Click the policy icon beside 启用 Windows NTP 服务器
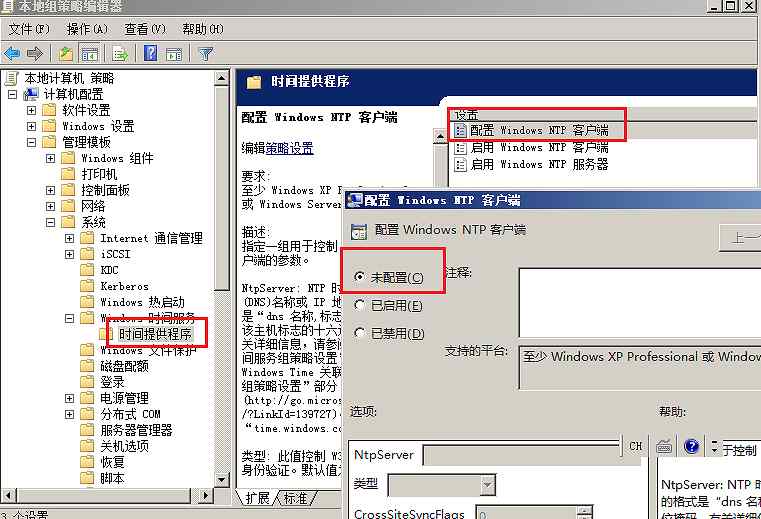The image size is (761, 519). pos(460,164)
